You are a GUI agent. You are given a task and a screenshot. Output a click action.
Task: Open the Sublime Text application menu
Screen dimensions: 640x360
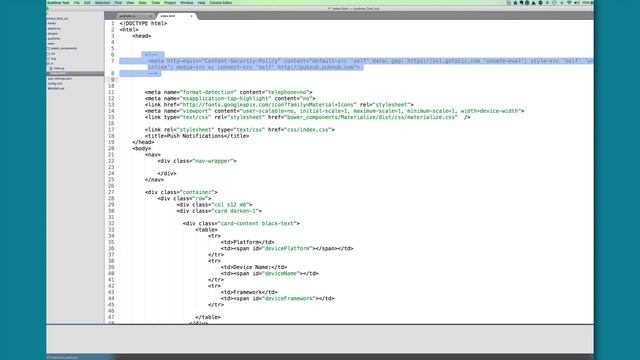pos(58,3)
